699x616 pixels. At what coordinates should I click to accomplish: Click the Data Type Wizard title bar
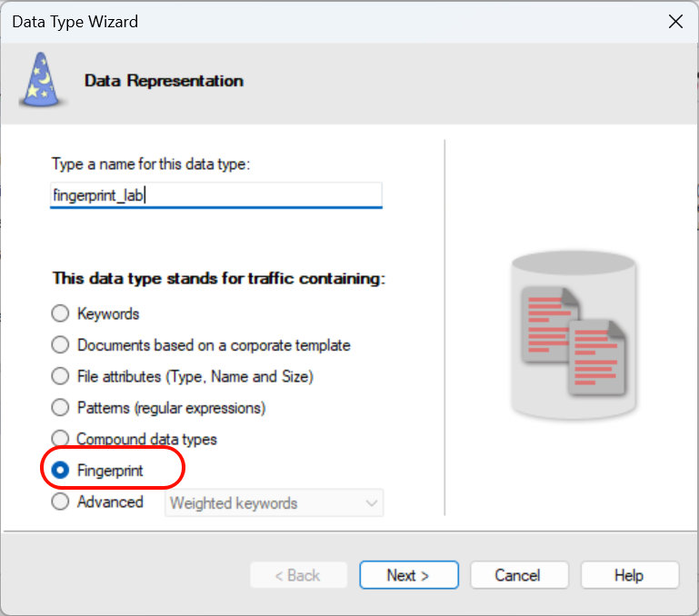click(x=273, y=21)
